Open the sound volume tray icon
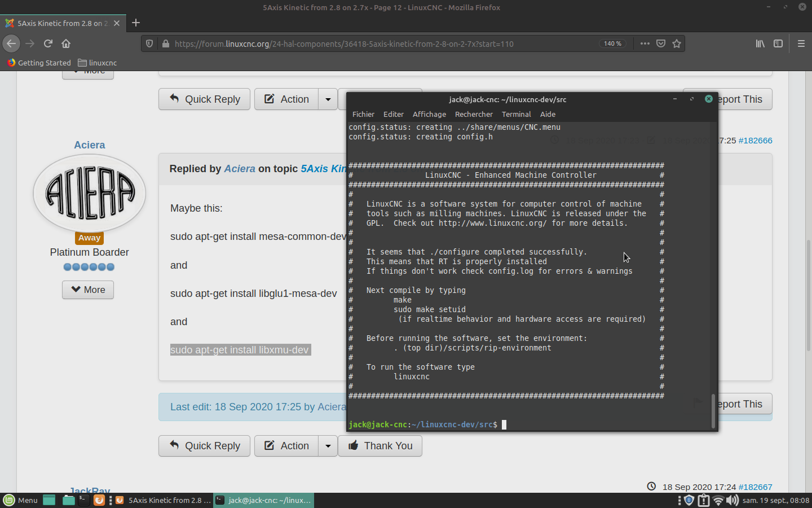The width and height of the screenshot is (812, 508). [732, 500]
